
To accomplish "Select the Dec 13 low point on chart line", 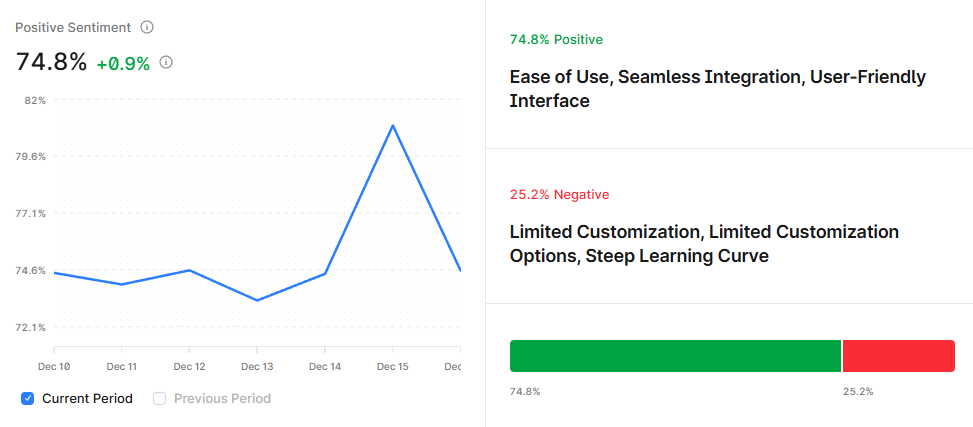I will pyautogui.click(x=257, y=300).
